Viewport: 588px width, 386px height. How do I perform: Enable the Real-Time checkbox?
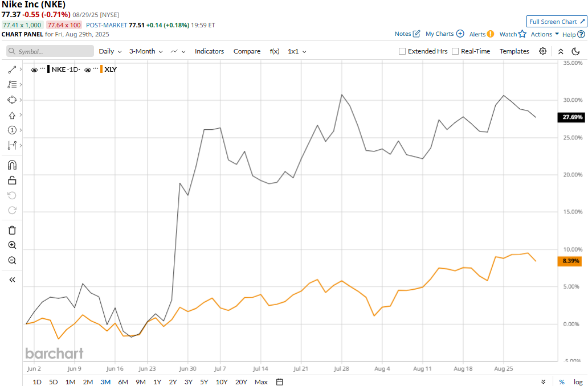(455, 51)
